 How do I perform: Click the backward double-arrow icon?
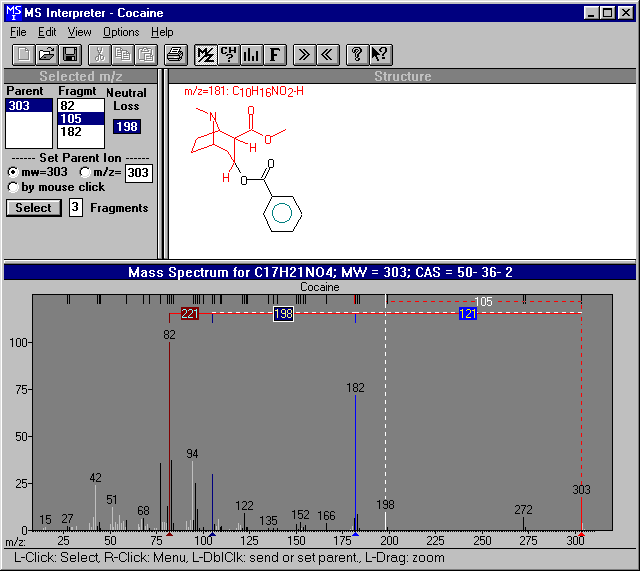(328, 55)
